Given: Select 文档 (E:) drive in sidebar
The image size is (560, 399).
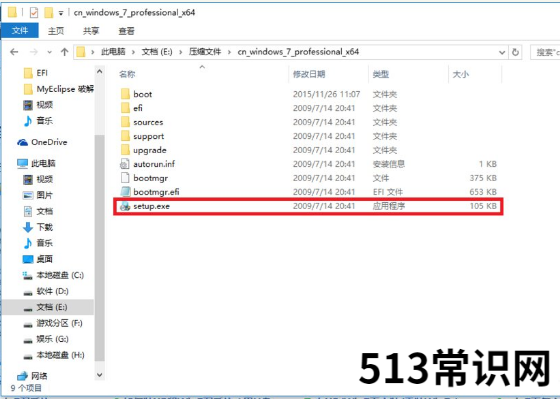Looking at the screenshot, I should [48, 307].
